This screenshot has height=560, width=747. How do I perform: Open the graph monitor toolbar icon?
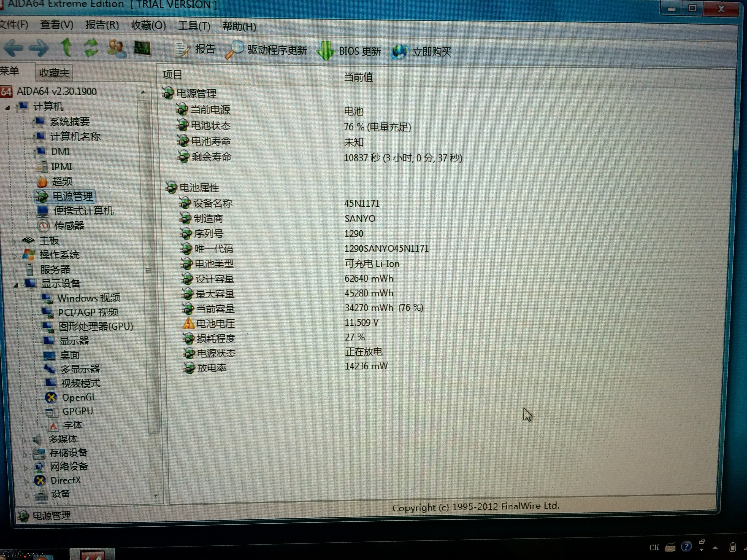[143, 48]
